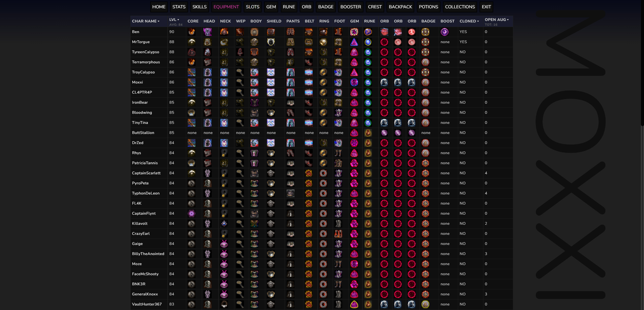Select the EQUIPMENT tab

coord(226,7)
